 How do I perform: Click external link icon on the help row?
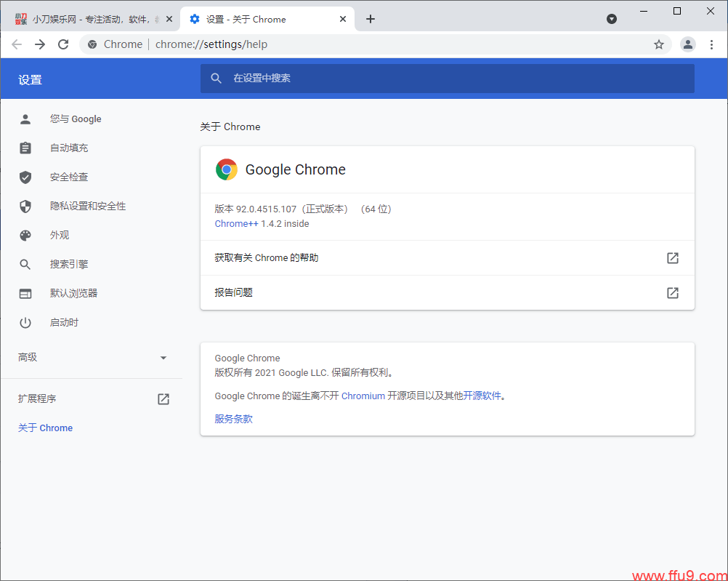(672, 257)
